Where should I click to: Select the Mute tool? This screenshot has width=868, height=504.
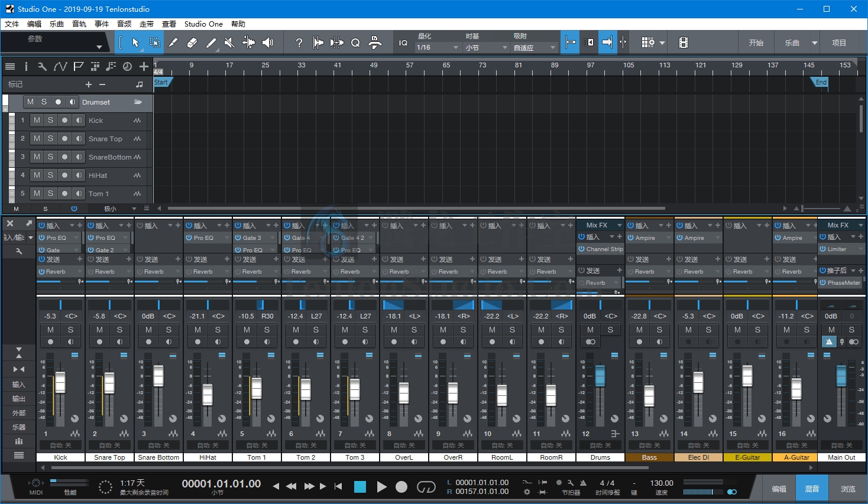point(229,43)
